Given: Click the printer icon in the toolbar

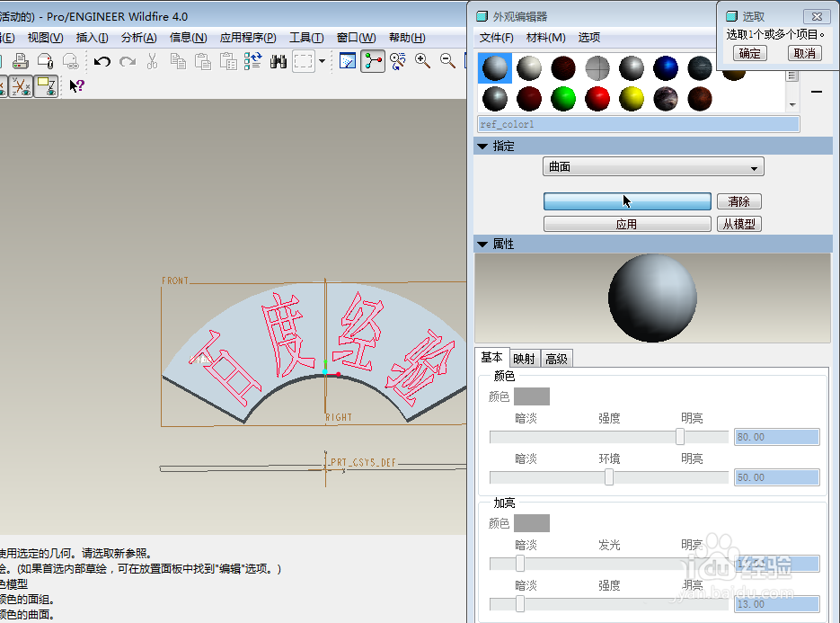Looking at the screenshot, I should pos(21,61).
